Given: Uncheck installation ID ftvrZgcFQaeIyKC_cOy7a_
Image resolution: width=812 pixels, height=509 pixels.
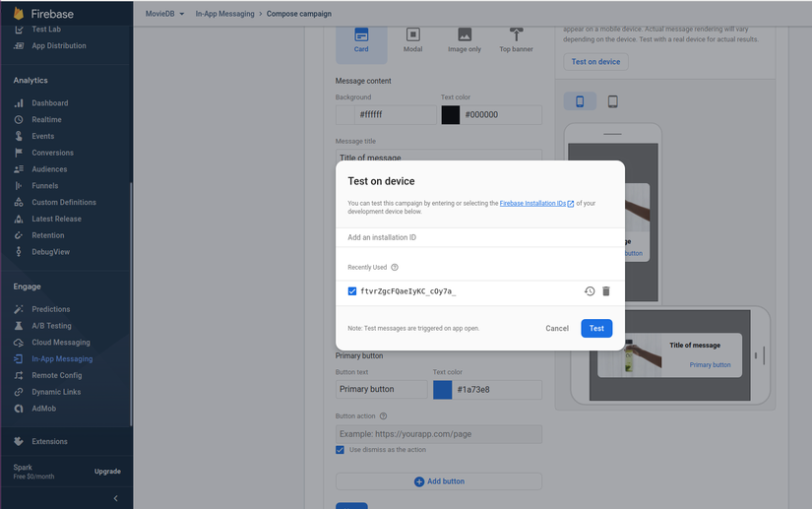Looking at the screenshot, I should pyautogui.click(x=352, y=291).
